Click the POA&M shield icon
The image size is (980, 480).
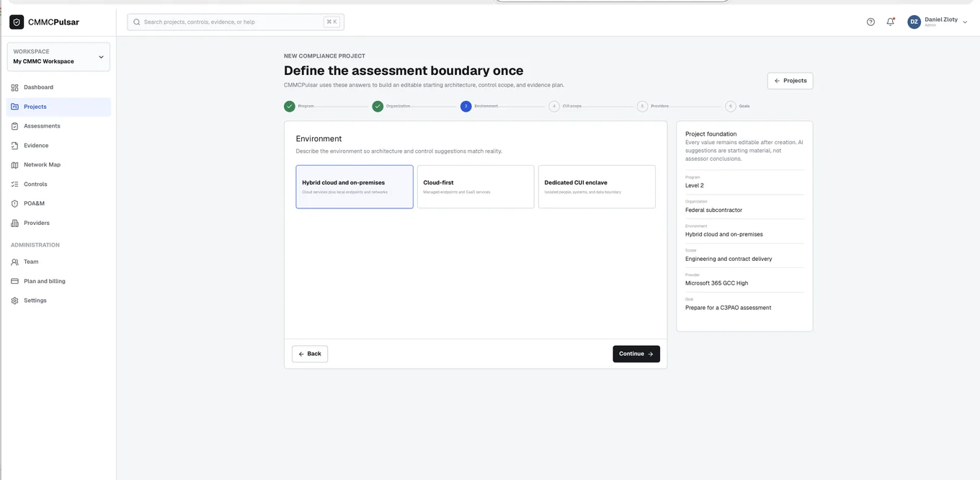14,204
